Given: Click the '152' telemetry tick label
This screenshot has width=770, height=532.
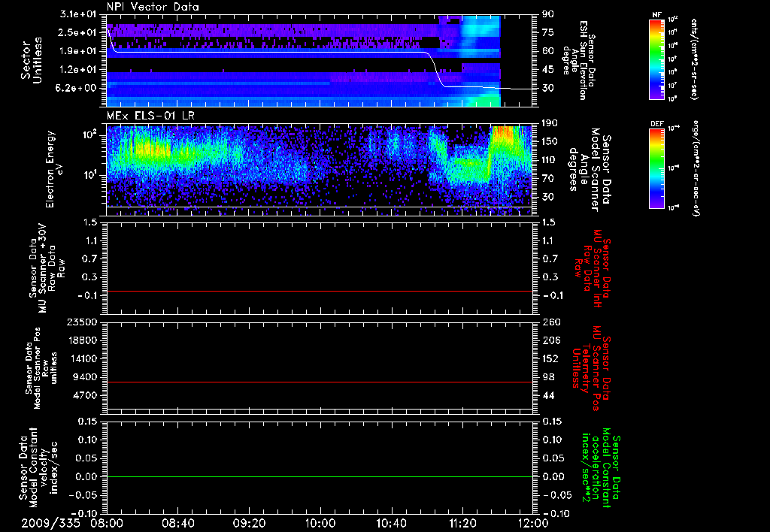Looking at the screenshot, I should (x=550, y=358).
